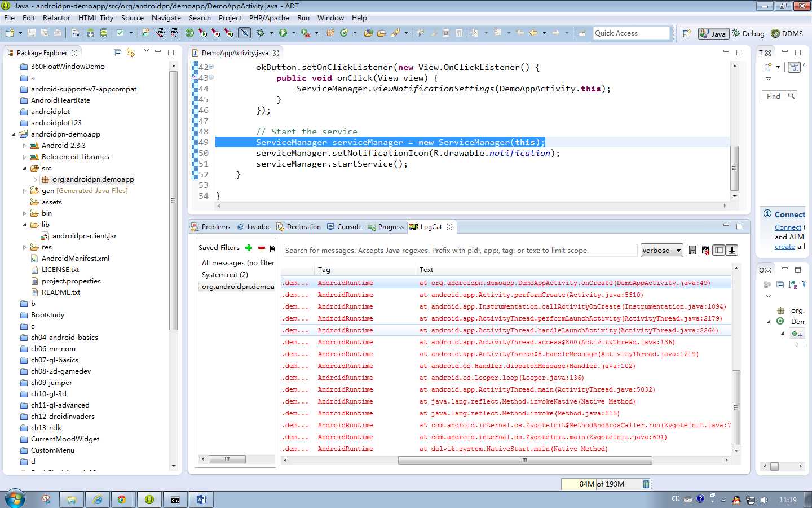Click the Back navigation yellow arrow
Image resolution: width=812 pixels, height=508 pixels.
pyautogui.click(x=533, y=33)
